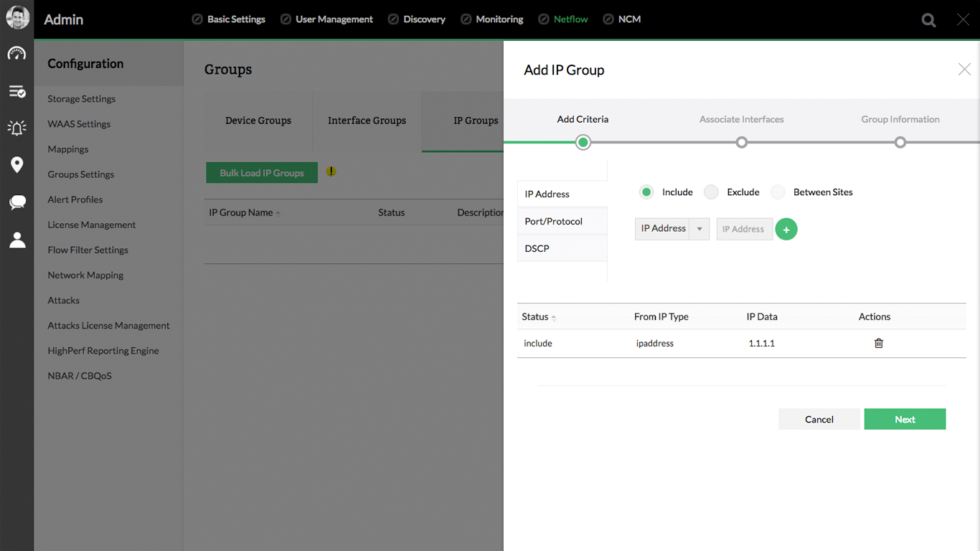Sort by the Status column arrow
This screenshot has width=980, height=551.
[x=554, y=317]
